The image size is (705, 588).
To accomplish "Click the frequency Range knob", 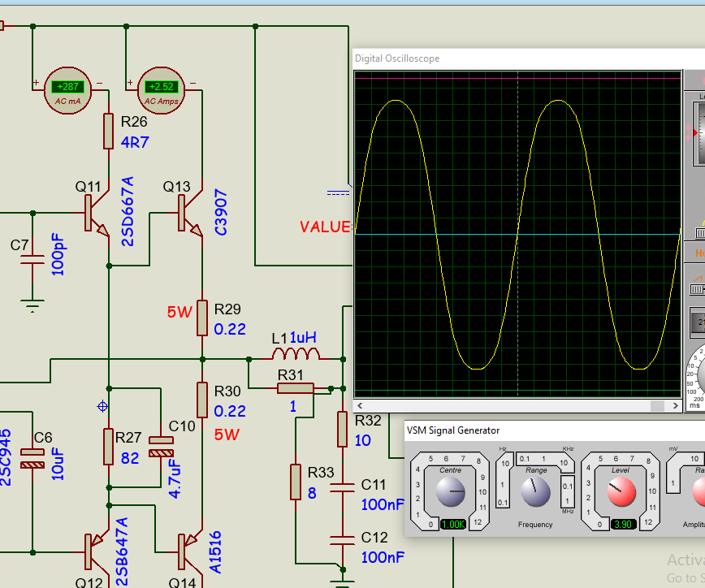I will click(x=535, y=491).
